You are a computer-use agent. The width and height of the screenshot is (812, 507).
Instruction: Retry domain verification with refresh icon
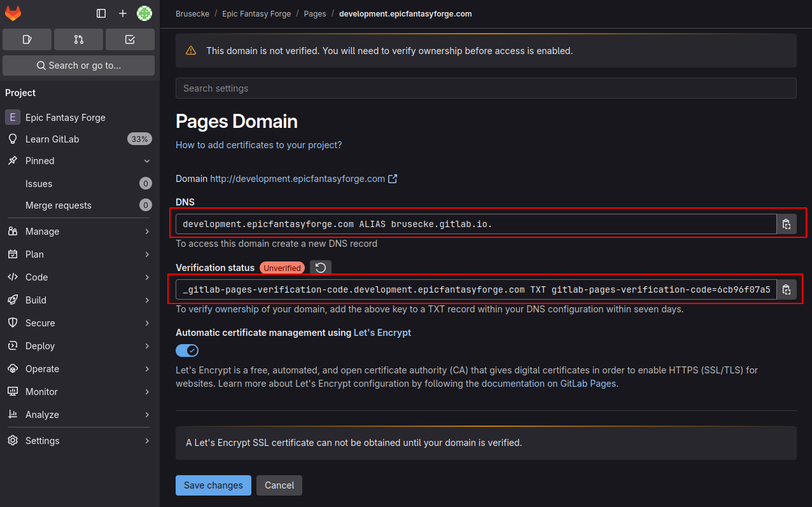[321, 268]
